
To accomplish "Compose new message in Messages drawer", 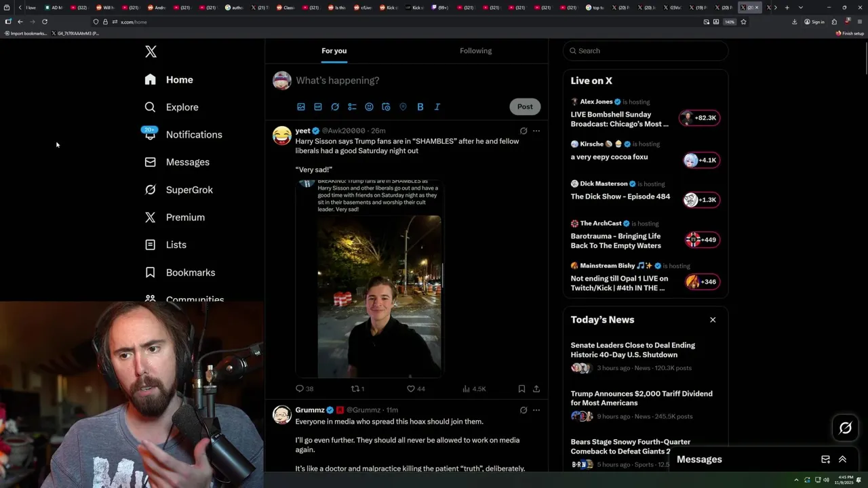I will pyautogui.click(x=825, y=460).
